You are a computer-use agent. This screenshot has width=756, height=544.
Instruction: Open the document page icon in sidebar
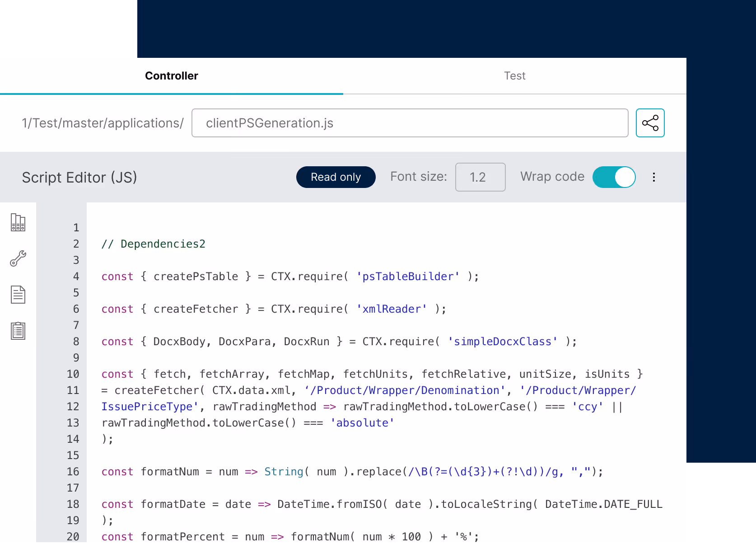(x=18, y=295)
